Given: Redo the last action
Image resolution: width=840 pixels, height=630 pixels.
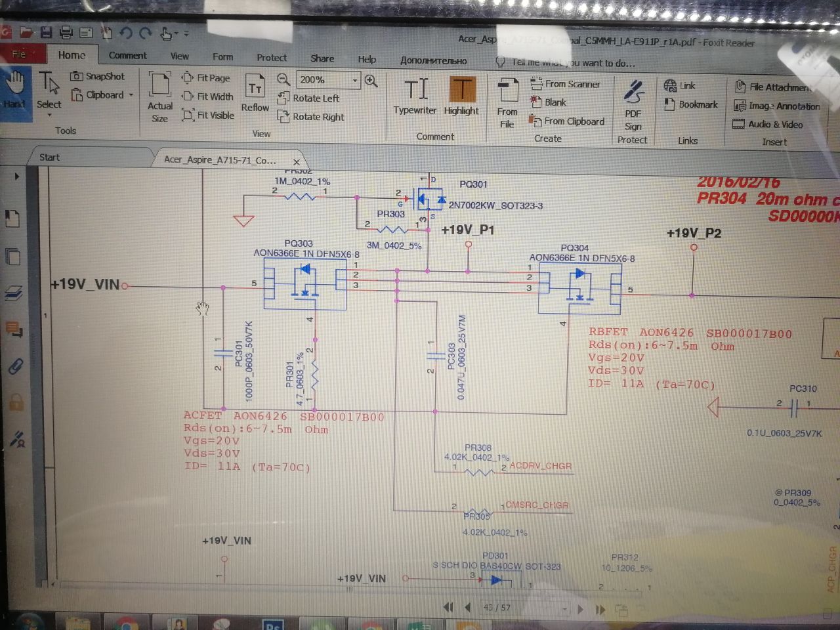Looking at the screenshot, I should click(x=146, y=32).
